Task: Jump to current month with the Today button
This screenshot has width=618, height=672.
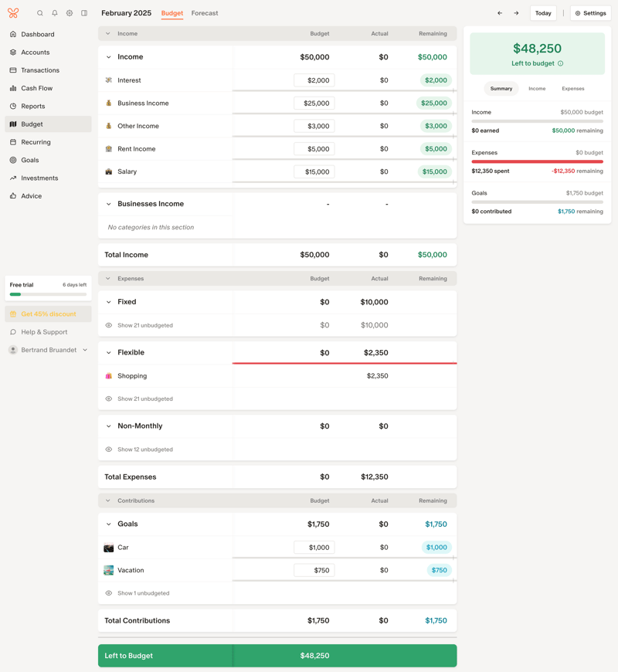Action: [x=543, y=13]
